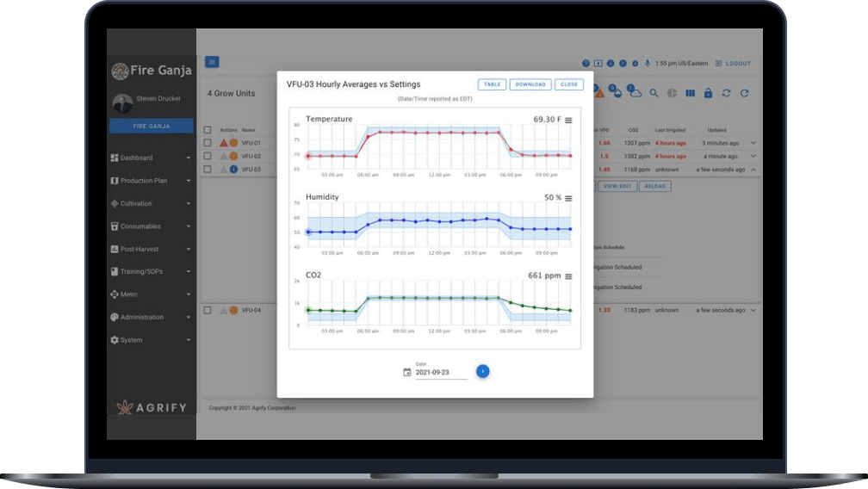Click the calendar icon in header

click(x=598, y=64)
